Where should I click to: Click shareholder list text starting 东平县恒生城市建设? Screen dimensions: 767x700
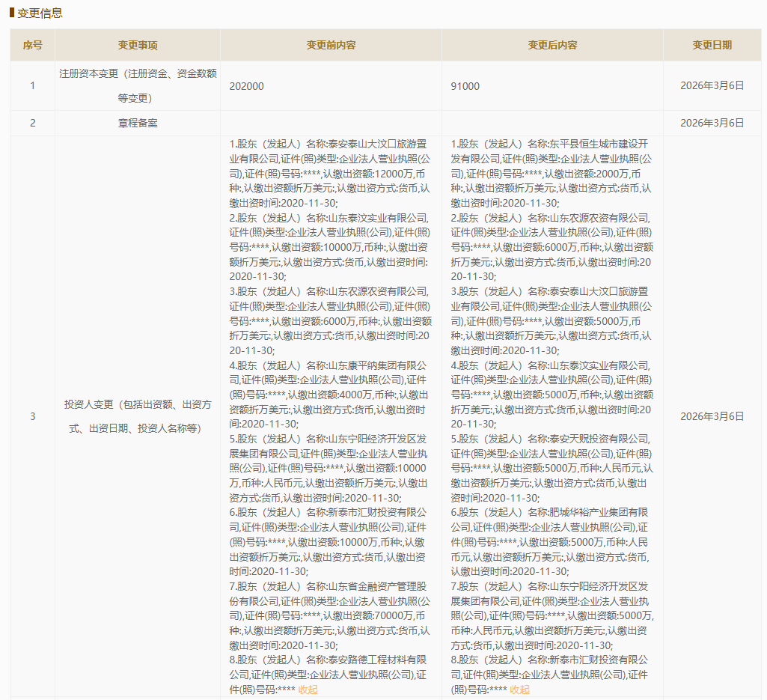(551, 173)
